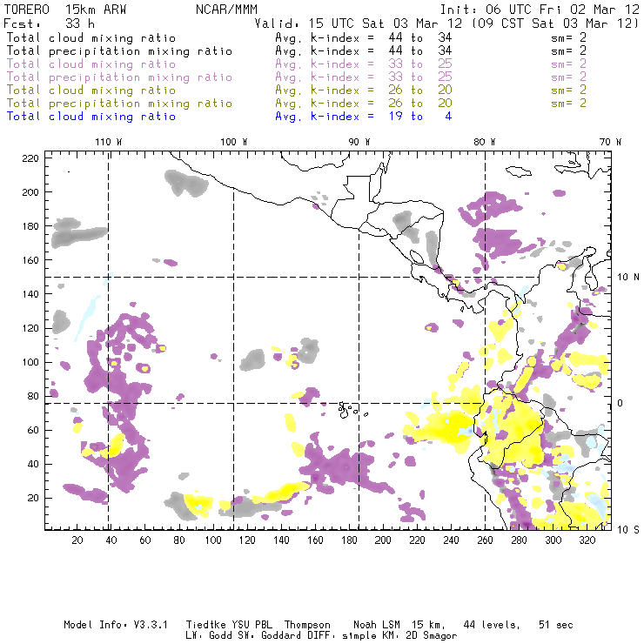Click y-axis tick label '220'
The image size is (644, 644).
(x=30, y=158)
